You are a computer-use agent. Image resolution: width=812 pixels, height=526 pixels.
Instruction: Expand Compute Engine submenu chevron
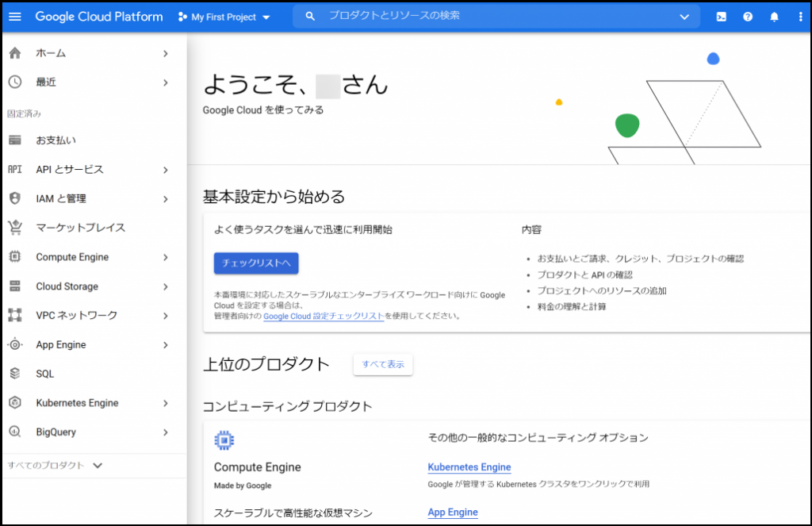(x=166, y=257)
